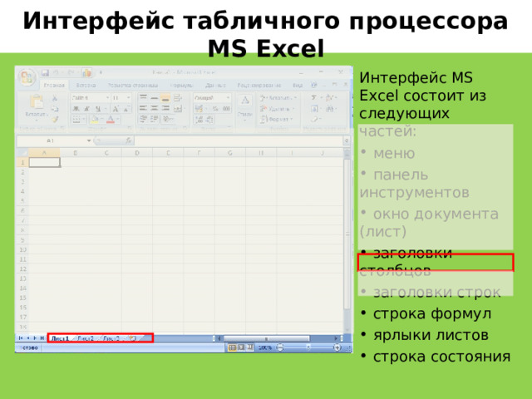Increase decimal places
The height and width of the screenshot is (399, 532).
199,119
